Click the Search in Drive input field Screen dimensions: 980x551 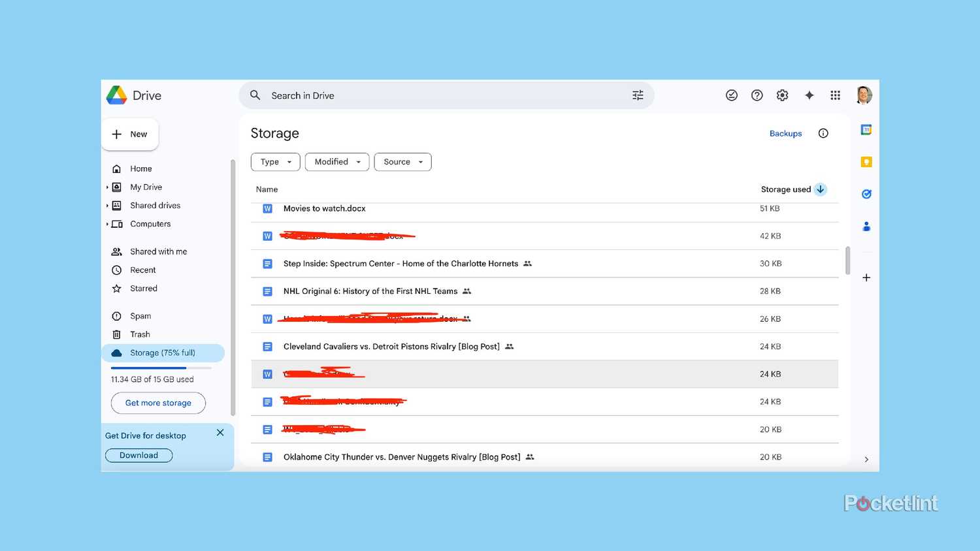[x=392, y=95]
